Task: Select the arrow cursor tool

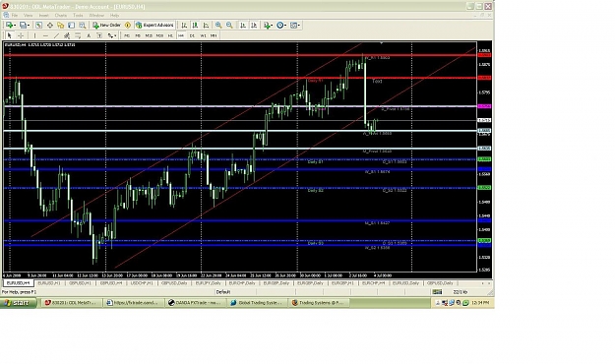Action: pyautogui.click(x=10, y=35)
